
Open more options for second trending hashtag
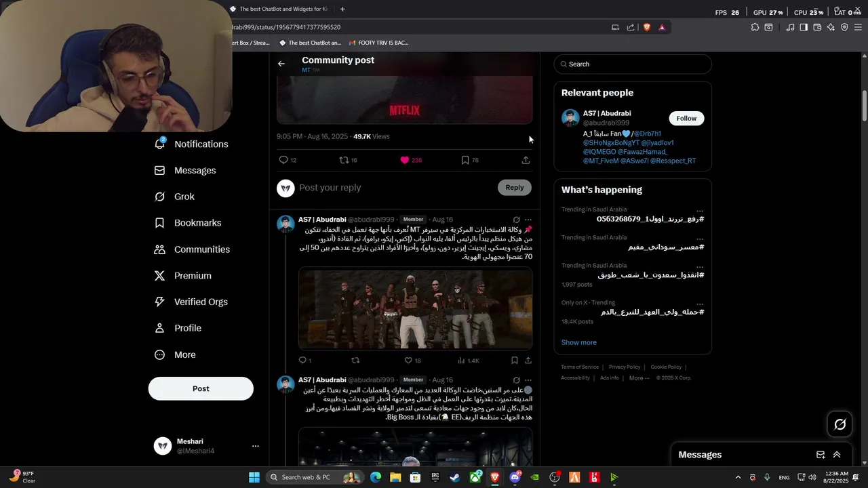pos(700,239)
